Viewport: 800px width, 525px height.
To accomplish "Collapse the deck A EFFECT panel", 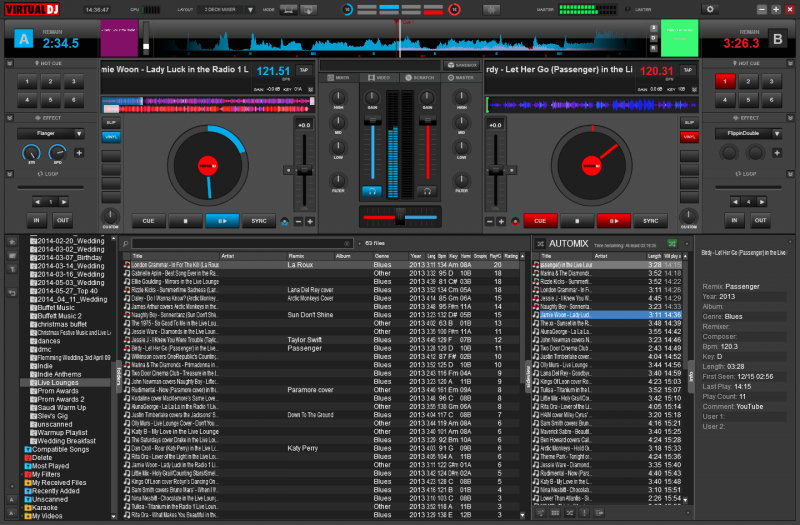I will [x=9, y=118].
